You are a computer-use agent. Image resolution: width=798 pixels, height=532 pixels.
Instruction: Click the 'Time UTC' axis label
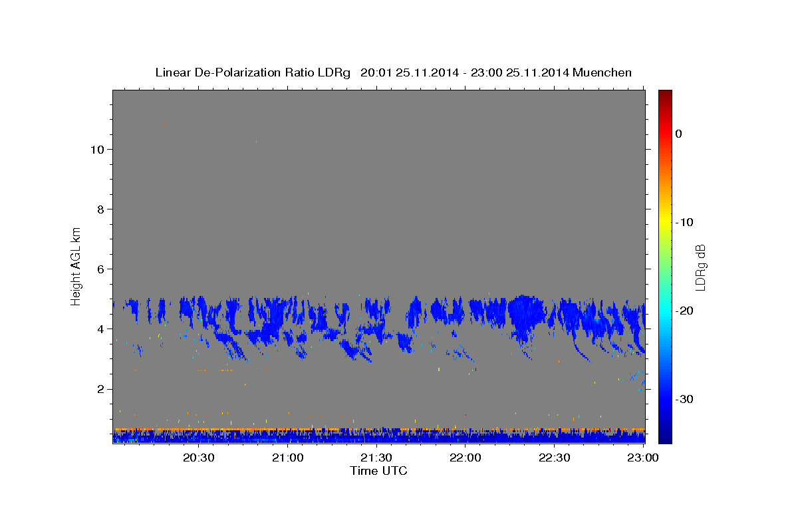point(378,471)
